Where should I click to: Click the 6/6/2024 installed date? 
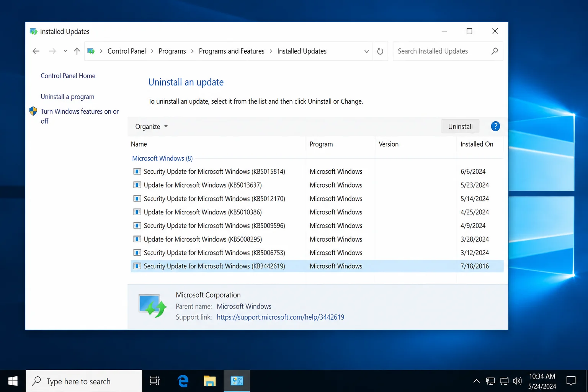pos(473,171)
